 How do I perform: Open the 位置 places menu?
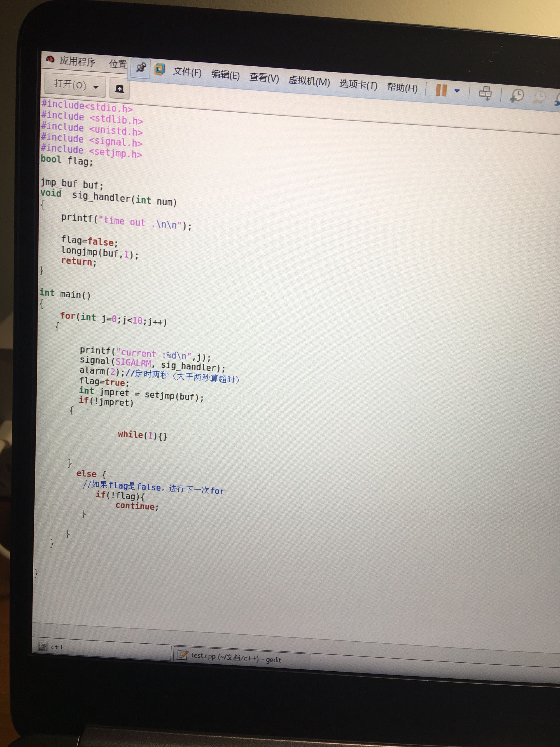click(118, 64)
